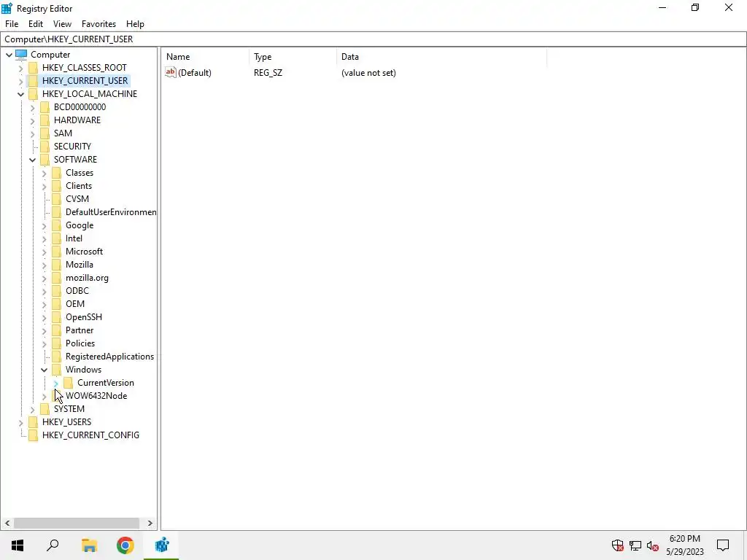Select the OEM key

coord(75,304)
